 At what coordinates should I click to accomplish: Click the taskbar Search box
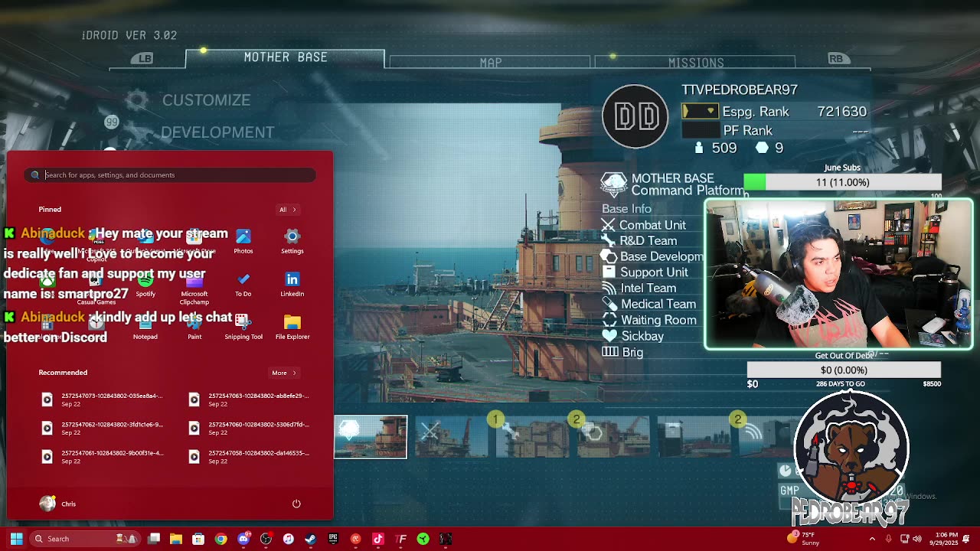[84, 539]
